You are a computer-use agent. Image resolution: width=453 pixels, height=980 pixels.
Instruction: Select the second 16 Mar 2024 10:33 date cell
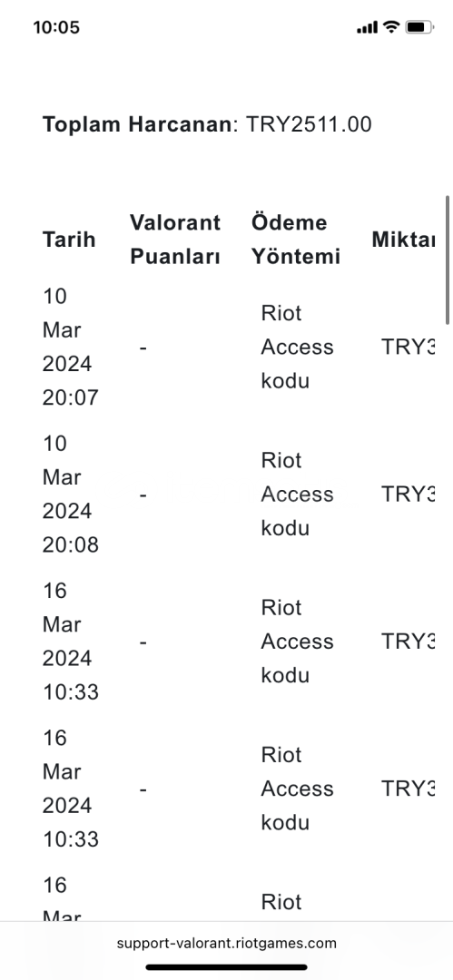(x=71, y=789)
